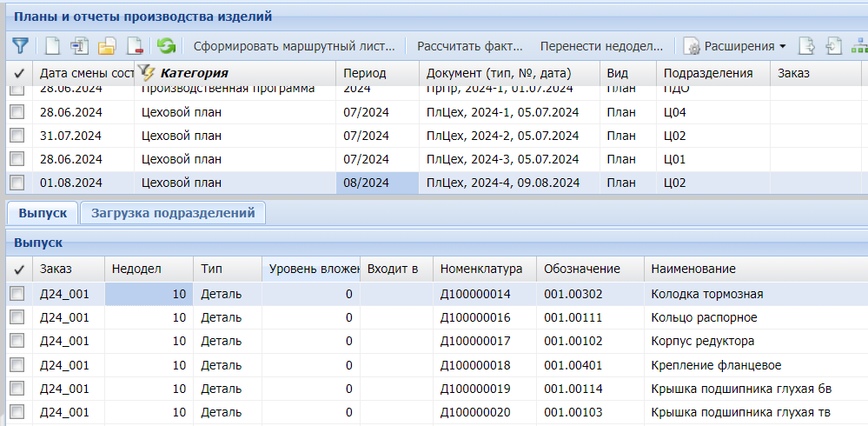This screenshot has width=868, height=426.
Task: Click Сформировать маршрутный лист button
Action: click(294, 45)
